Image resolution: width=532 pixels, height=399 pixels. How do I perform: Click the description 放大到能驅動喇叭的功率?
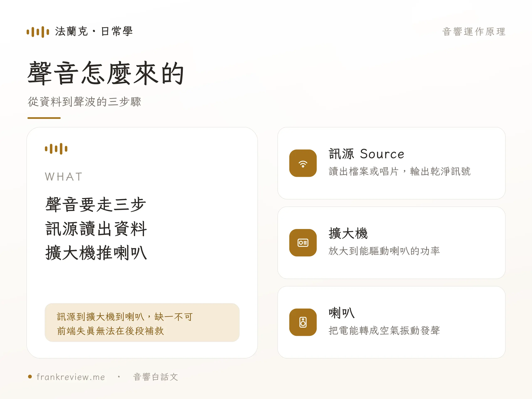click(x=384, y=251)
